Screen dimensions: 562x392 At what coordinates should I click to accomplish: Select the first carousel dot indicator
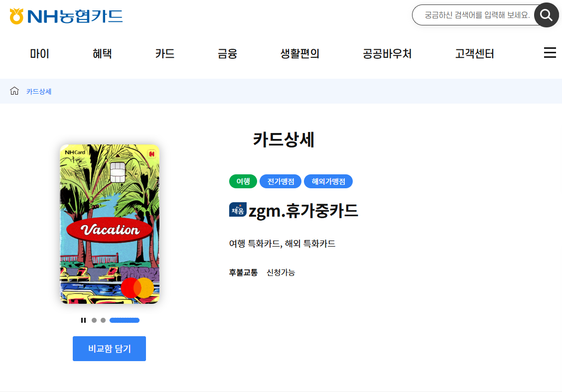click(94, 320)
